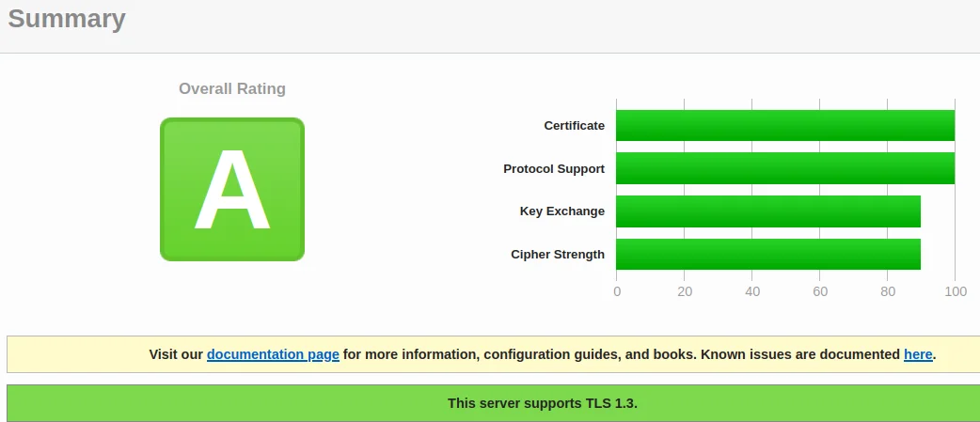Click the 20 tick label on axis

point(685,291)
